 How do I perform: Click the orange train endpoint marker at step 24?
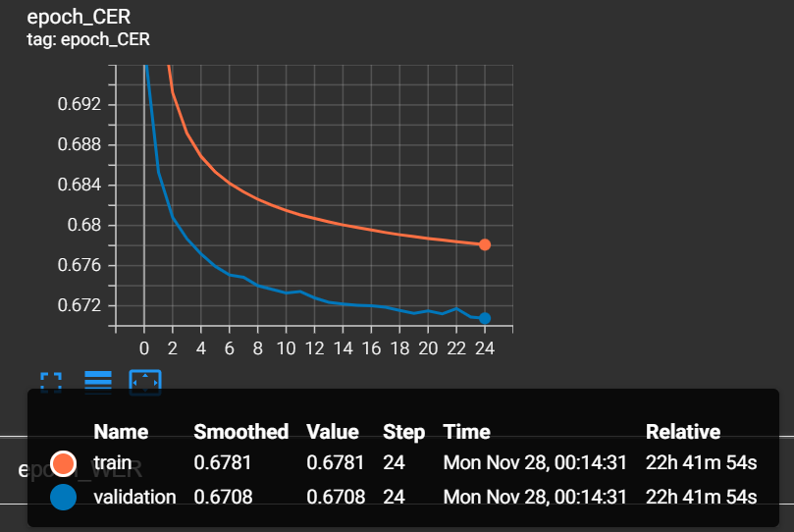[485, 244]
